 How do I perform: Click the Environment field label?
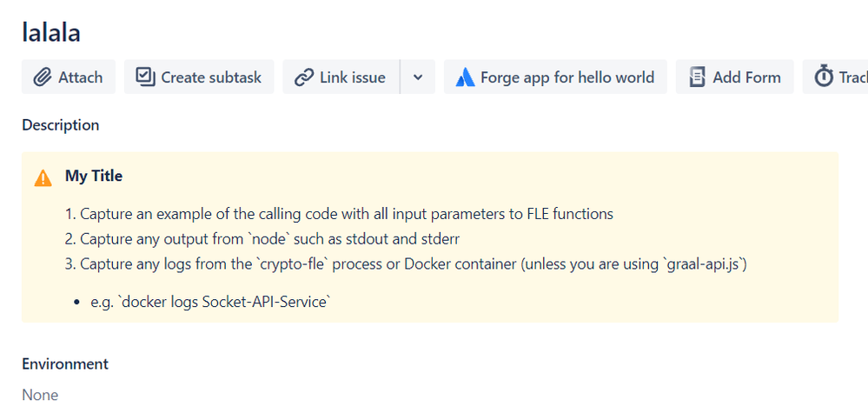click(x=65, y=364)
